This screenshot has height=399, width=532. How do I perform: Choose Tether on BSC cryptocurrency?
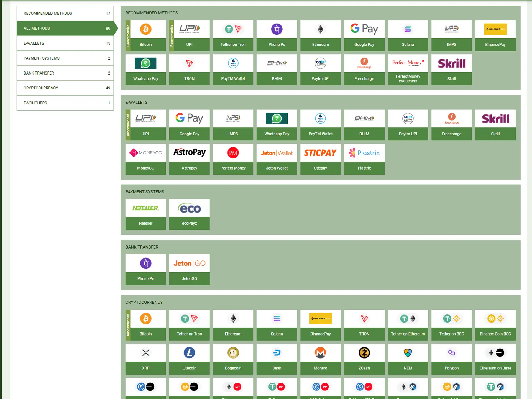pos(452,325)
